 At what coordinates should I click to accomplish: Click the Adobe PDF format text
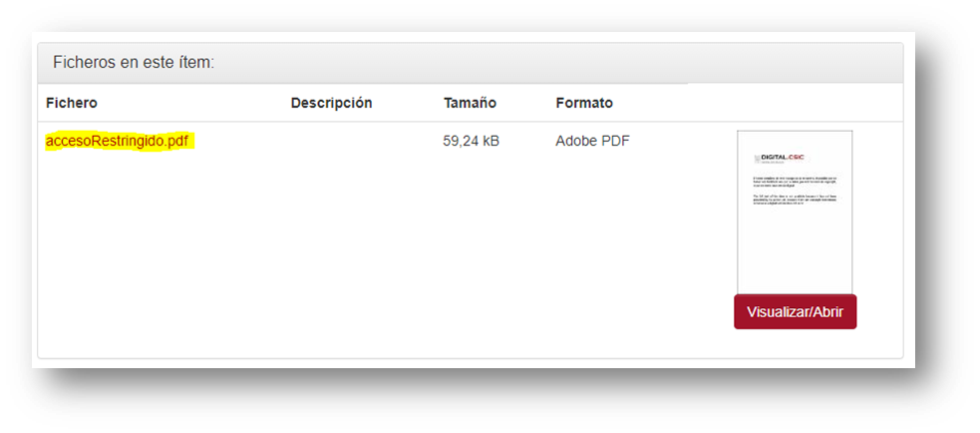click(x=592, y=142)
